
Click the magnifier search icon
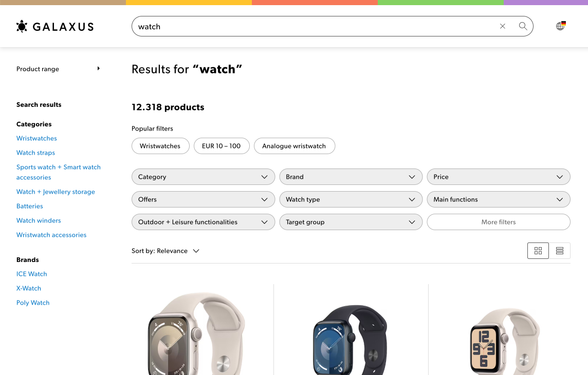(523, 26)
